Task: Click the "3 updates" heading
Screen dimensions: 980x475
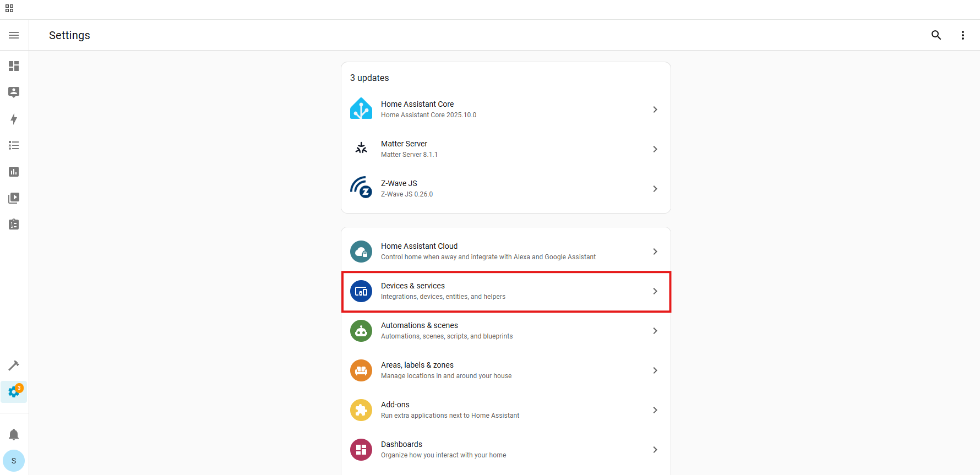Action: tap(369, 78)
